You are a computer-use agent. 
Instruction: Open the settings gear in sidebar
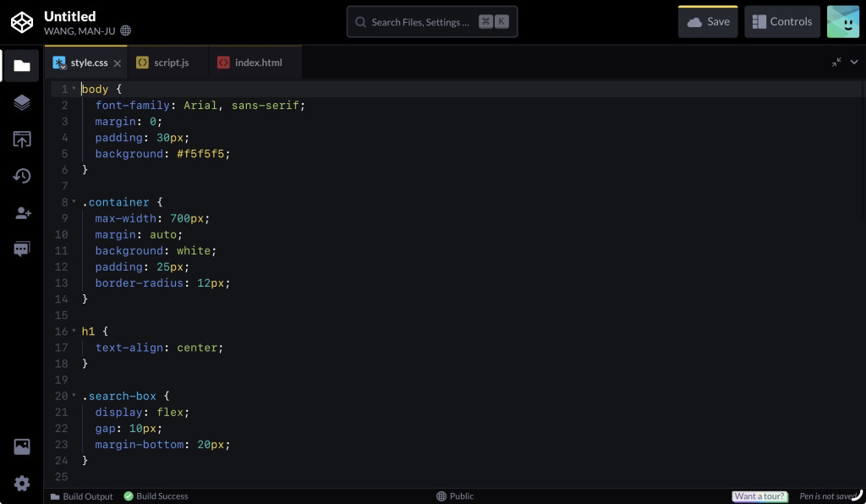click(x=22, y=484)
